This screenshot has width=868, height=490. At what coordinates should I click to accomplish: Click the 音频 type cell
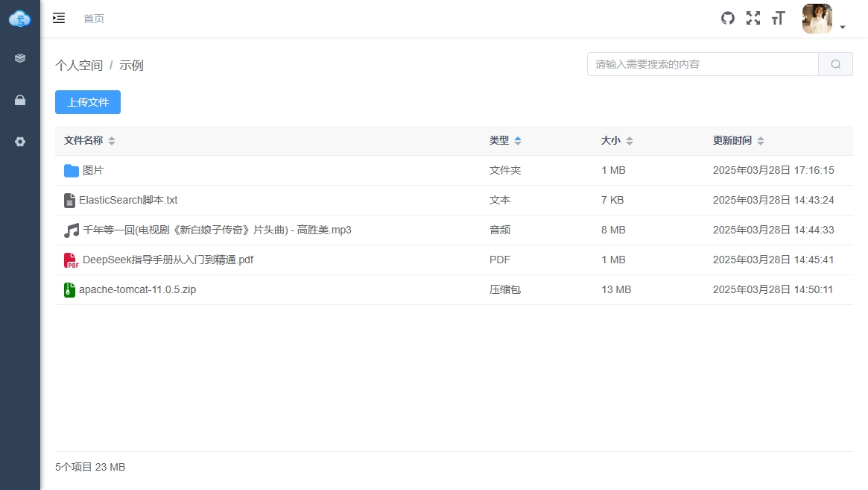(x=500, y=230)
